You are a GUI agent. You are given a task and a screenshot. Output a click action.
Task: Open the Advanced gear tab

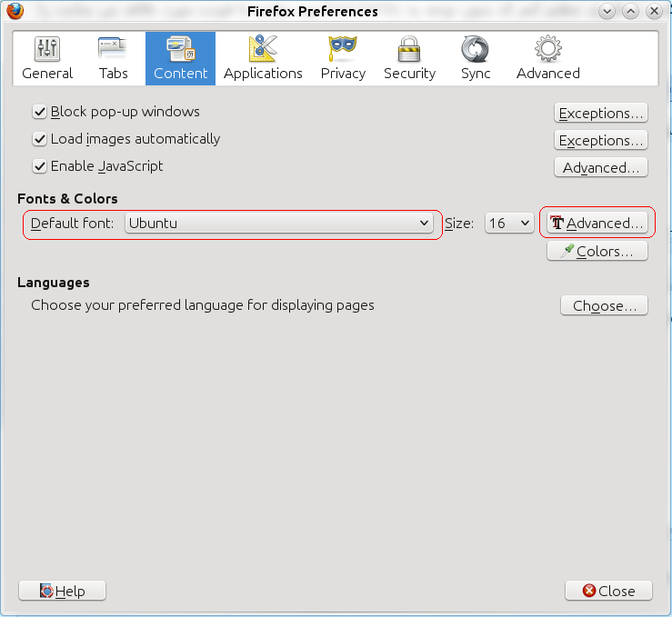coord(547,58)
